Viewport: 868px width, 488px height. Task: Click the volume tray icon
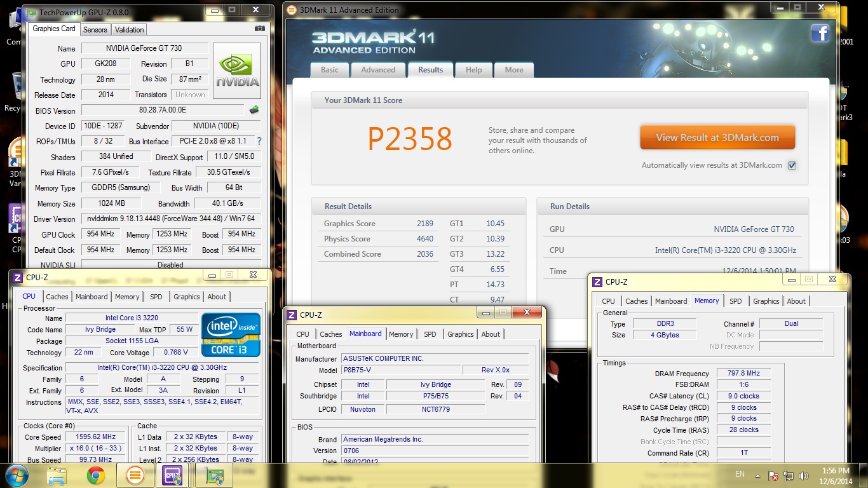[x=803, y=475]
